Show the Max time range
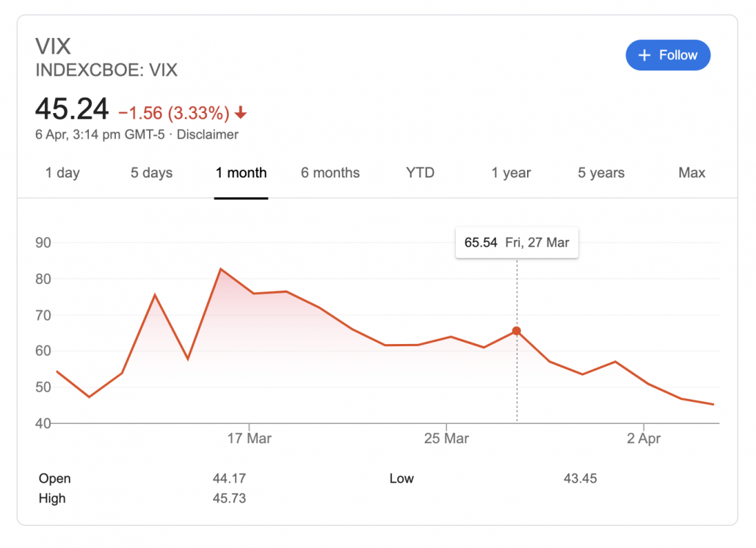Screen dimensions: 756x548 point(691,173)
